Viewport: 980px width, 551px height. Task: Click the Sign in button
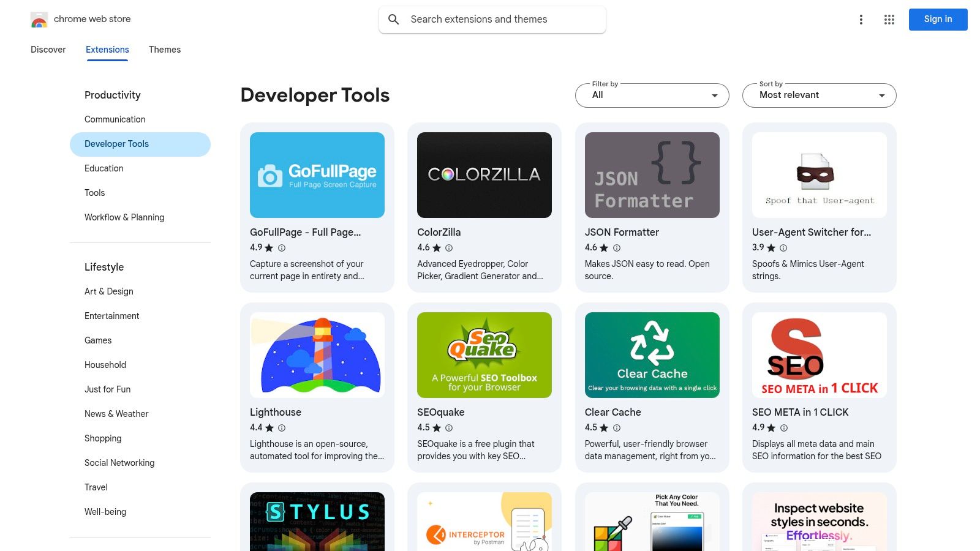[x=938, y=19]
